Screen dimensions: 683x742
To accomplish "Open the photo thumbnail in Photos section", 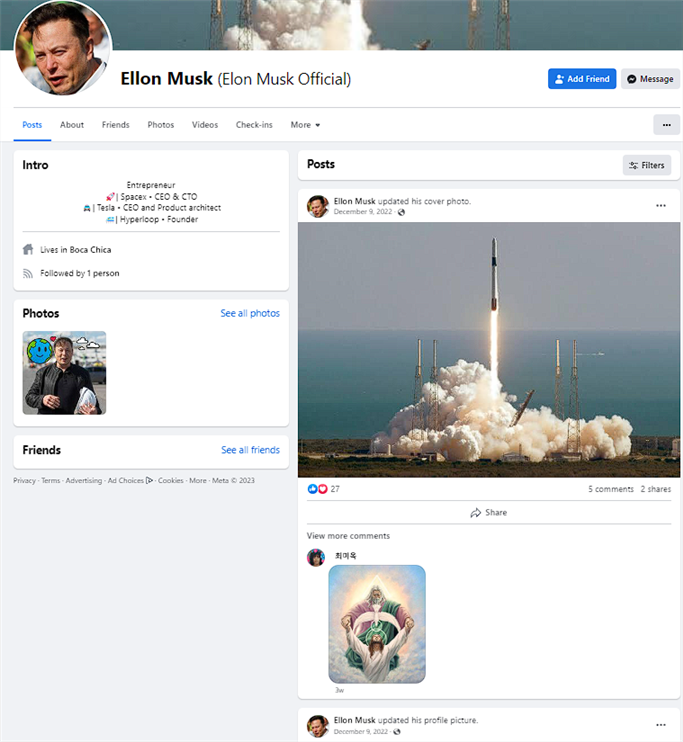I will 64,373.
